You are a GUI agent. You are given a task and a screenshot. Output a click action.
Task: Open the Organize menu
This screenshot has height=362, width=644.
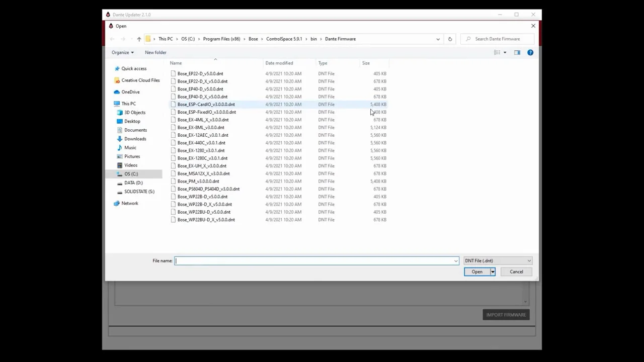(x=122, y=52)
